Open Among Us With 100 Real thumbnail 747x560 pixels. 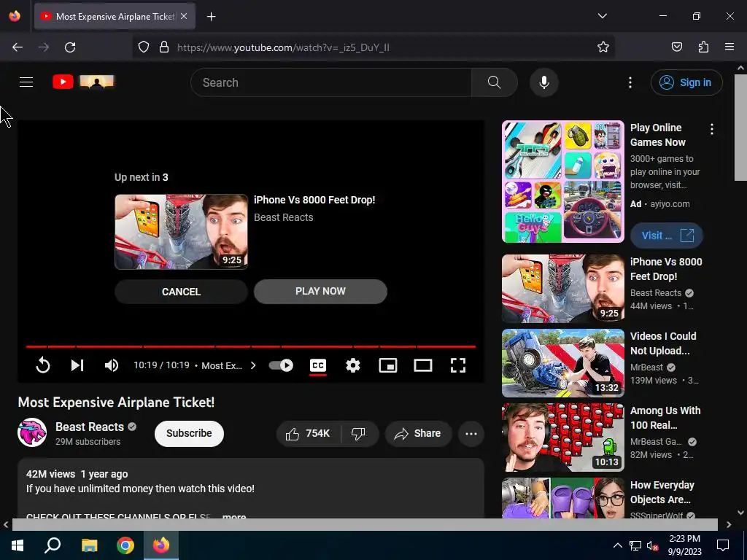click(x=562, y=437)
